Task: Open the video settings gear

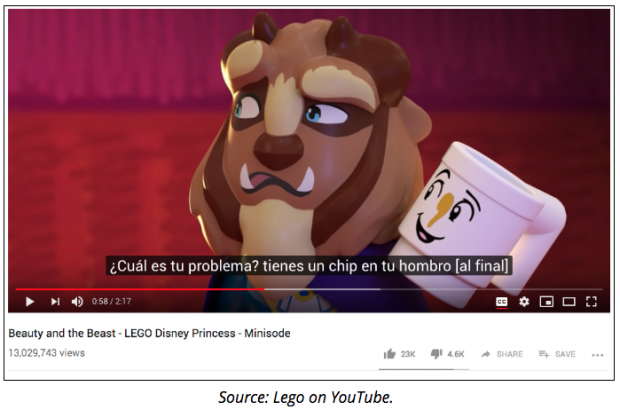Action: 524,302
